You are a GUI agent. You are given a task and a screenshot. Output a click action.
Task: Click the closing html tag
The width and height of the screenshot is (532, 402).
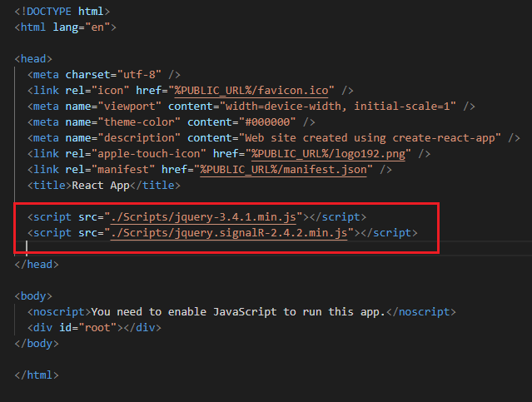37,375
